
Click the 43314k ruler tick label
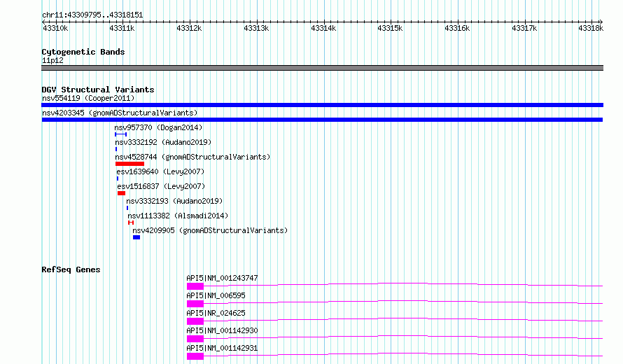tap(323, 28)
